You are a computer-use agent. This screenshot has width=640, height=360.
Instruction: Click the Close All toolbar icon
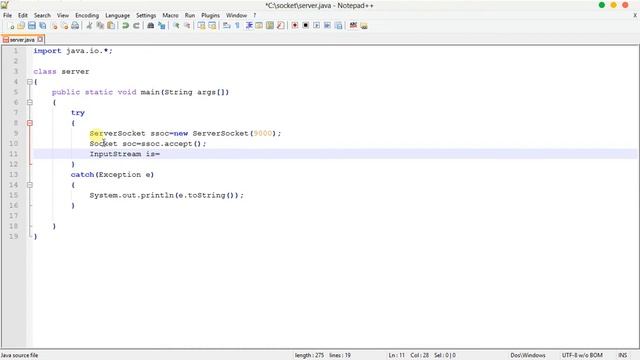[x=64, y=26]
